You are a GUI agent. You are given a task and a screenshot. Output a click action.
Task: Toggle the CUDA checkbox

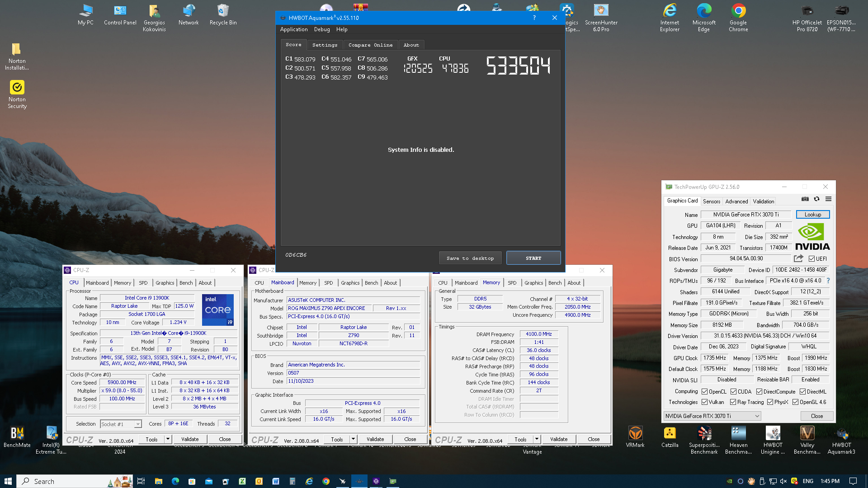pyautogui.click(x=733, y=392)
